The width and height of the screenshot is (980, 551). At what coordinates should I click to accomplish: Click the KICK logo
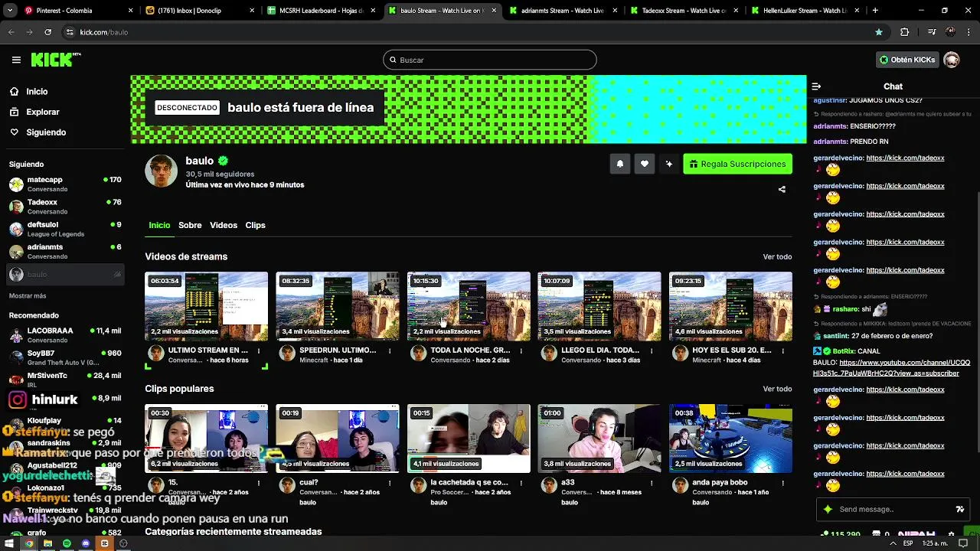coord(56,60)
